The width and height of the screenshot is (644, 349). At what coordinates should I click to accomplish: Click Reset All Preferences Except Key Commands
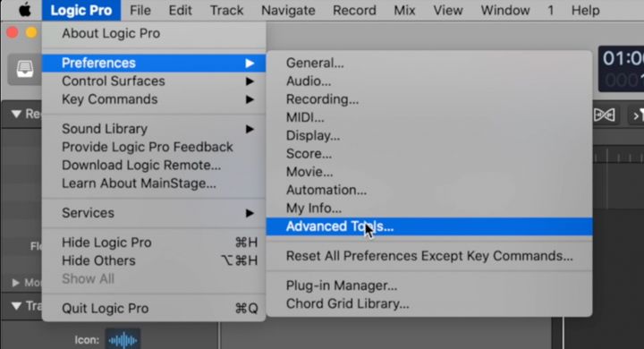coord(429,256)
